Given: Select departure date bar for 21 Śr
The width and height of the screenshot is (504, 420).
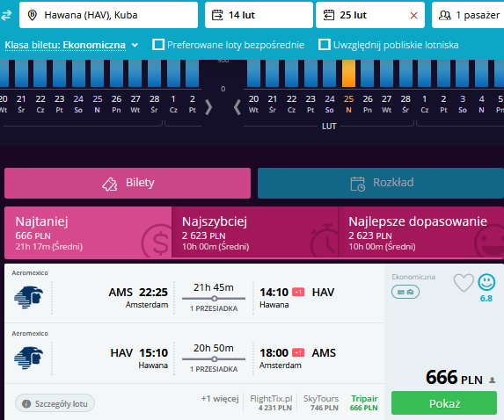Looking at the screenshot, I should 21,74.
